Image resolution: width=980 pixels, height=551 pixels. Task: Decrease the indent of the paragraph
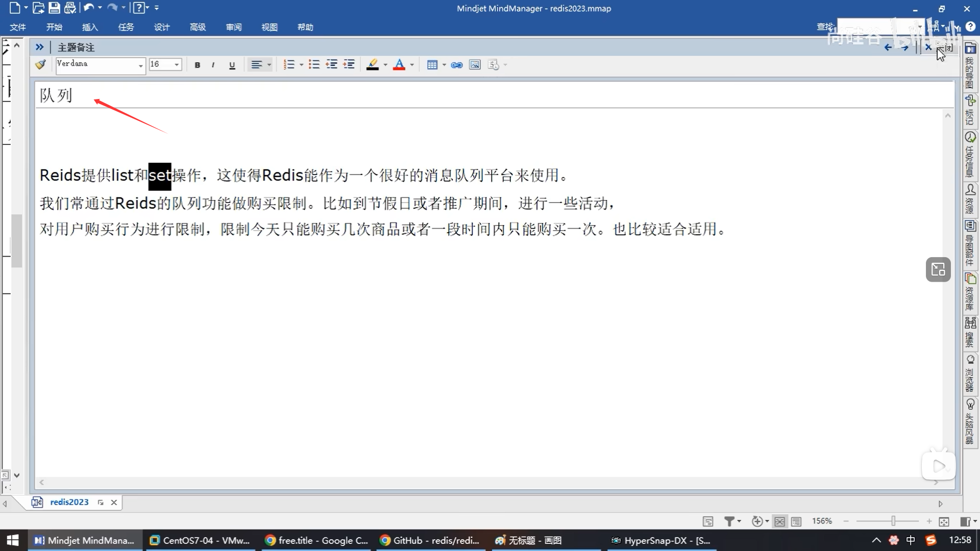332,65
